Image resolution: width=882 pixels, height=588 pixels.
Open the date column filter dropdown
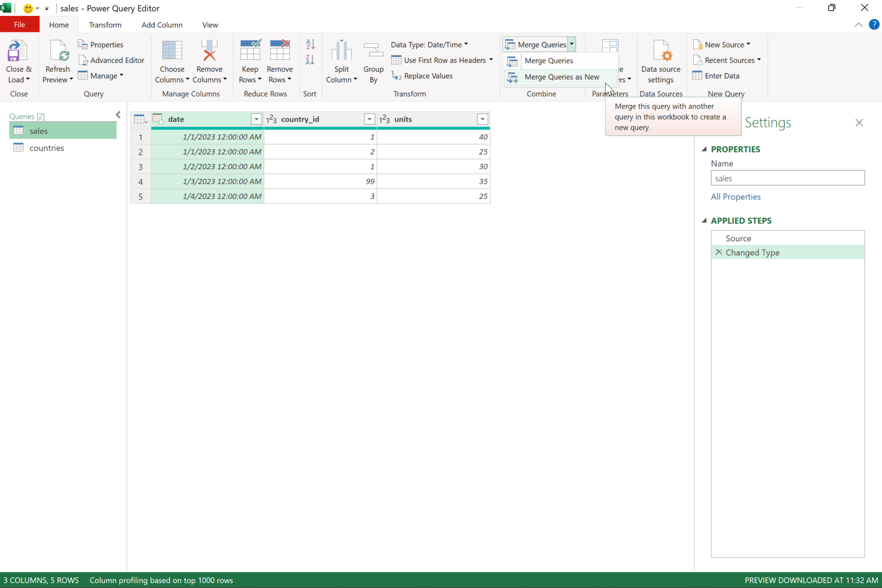pos(256,119)
